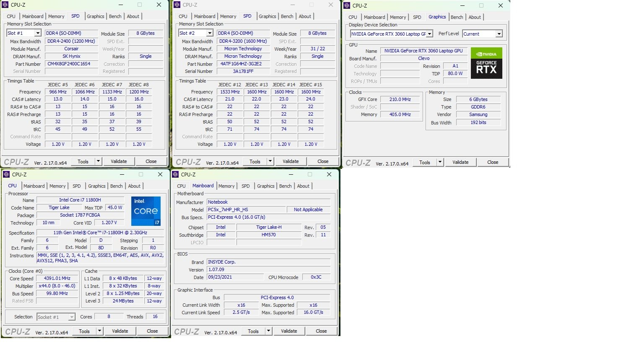Click the Level 3 cache 24 MBytes value
644x362 pixels.
pos(123,301)
